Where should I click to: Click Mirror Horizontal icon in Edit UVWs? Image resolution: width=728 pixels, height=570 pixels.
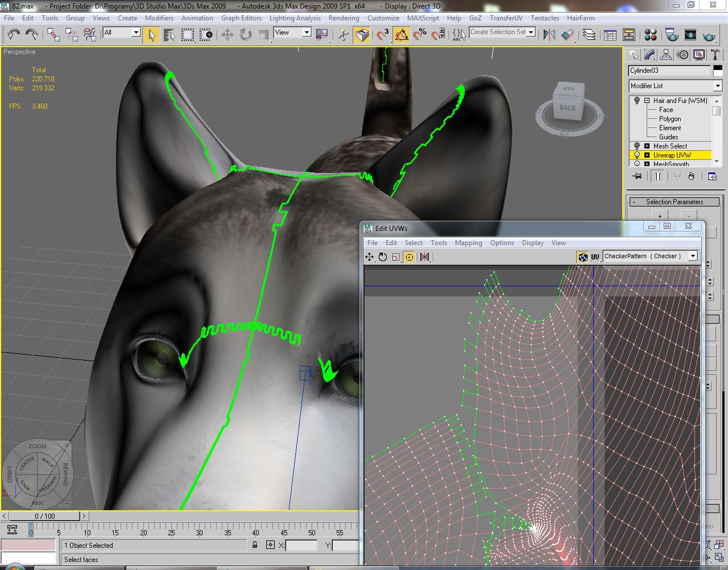coord(424,257)
